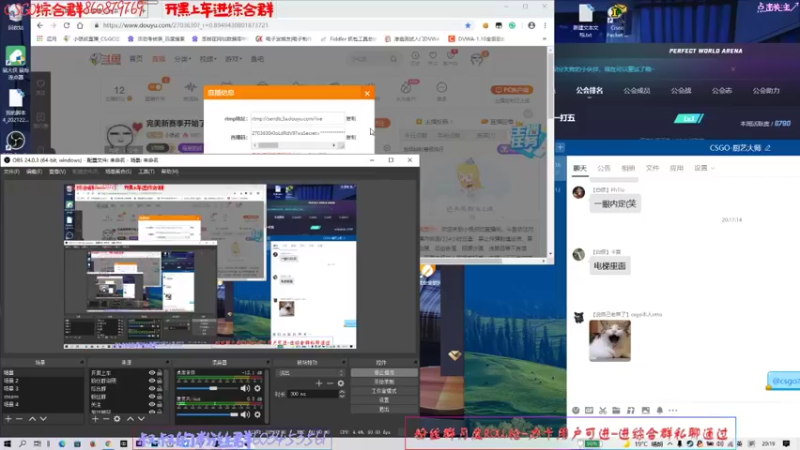This screenshot has width=800, height=450.
Task: Go to Chrome home page
Action: point(80,25)
